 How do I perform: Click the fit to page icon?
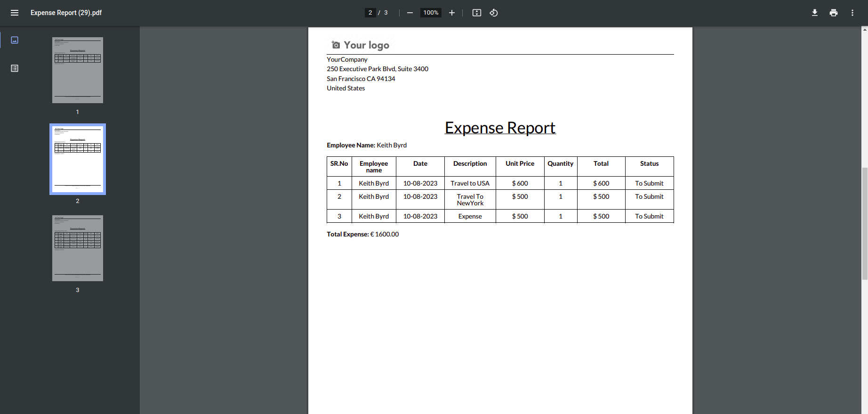(477, 13)
